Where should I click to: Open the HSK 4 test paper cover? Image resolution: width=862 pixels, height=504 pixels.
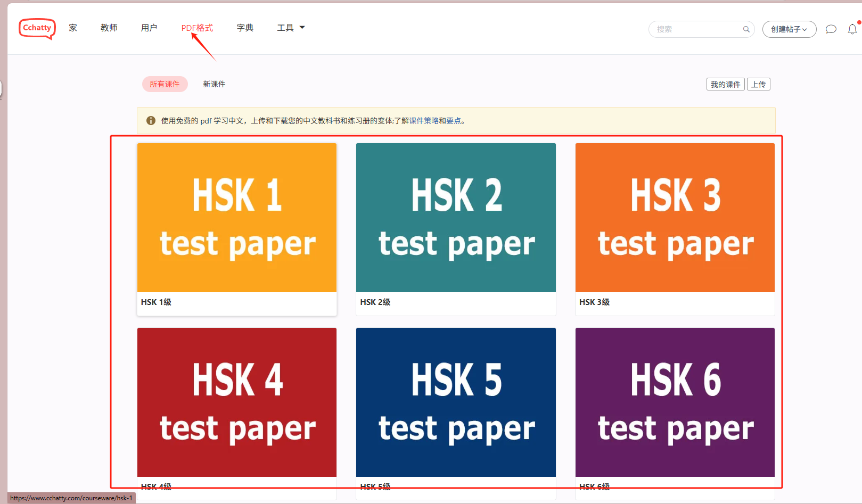click(236, 402)
